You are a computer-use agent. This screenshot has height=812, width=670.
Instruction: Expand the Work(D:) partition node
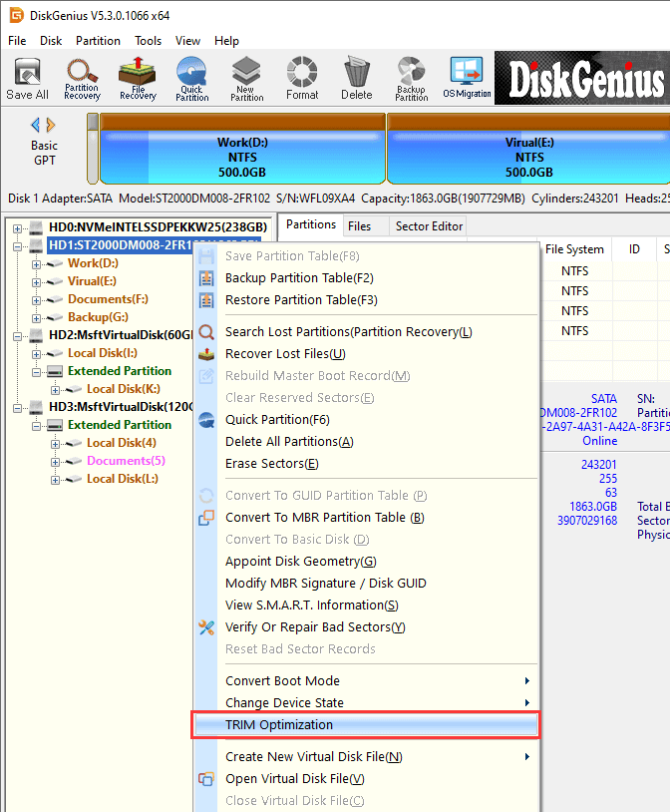(x=37, y=263)
